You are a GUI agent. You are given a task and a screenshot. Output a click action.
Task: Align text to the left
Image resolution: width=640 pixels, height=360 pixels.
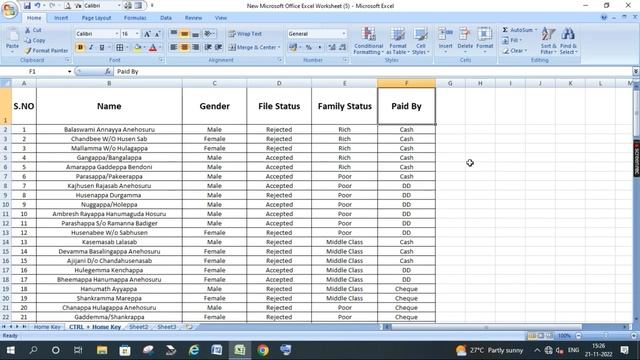click(x=173, y=48)
